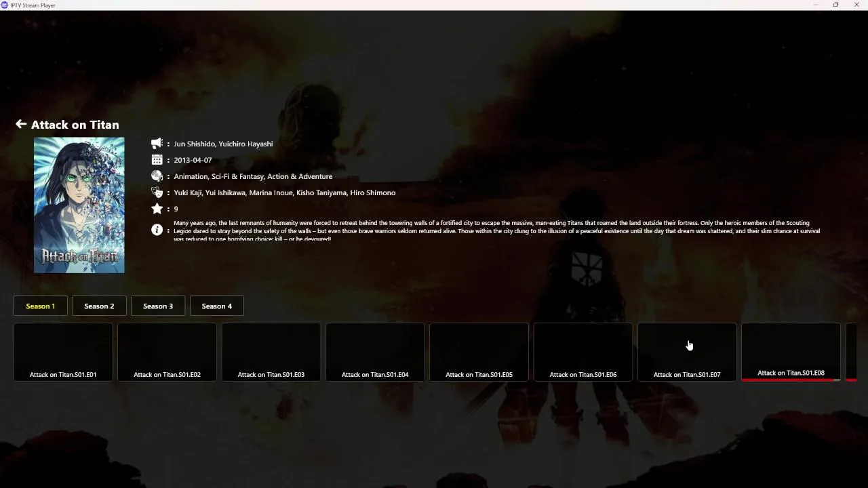Screen dimensions: 868x488
Task: Click the Attack on Titan poster image
Action: [x=79, y=205]
